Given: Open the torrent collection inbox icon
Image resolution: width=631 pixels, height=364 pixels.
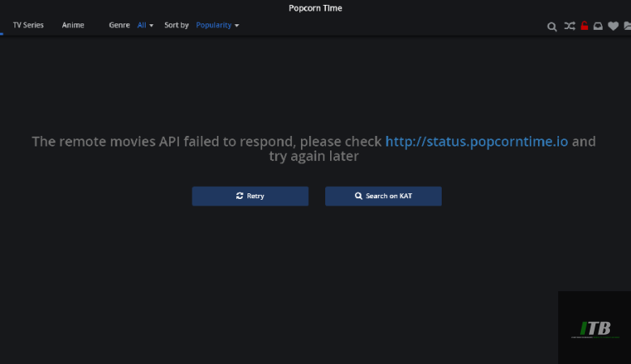Looking at the screenshot, I should (598, 26).
